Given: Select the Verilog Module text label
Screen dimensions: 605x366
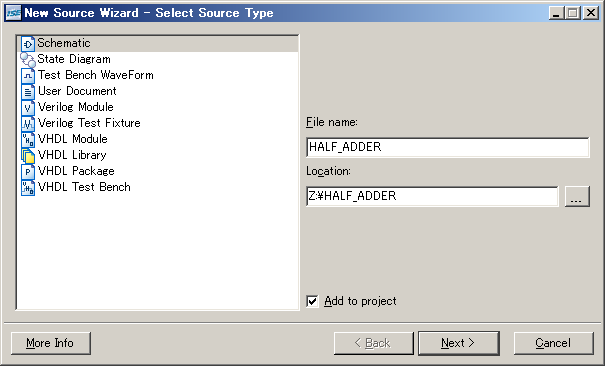Looking at the screenshot, I should (76, 107).
